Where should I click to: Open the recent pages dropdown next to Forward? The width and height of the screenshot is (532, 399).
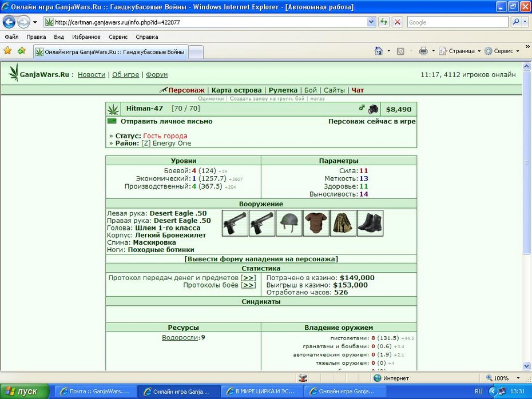[x=35, y=22]
